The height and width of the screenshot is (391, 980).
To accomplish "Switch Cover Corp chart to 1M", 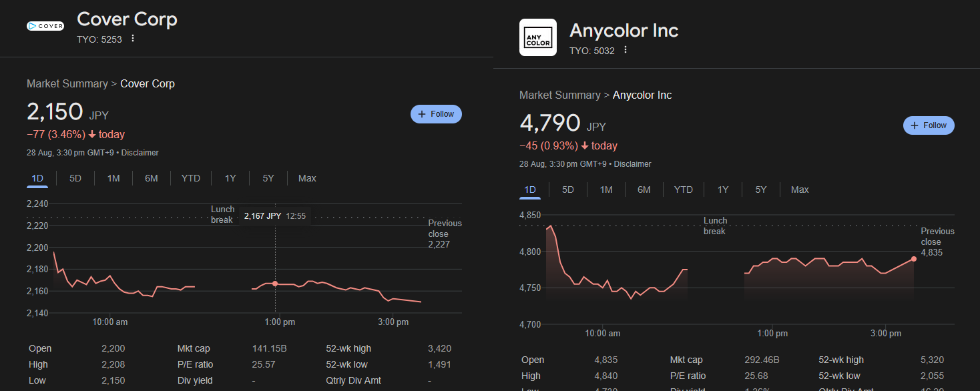I will [113, 178].
